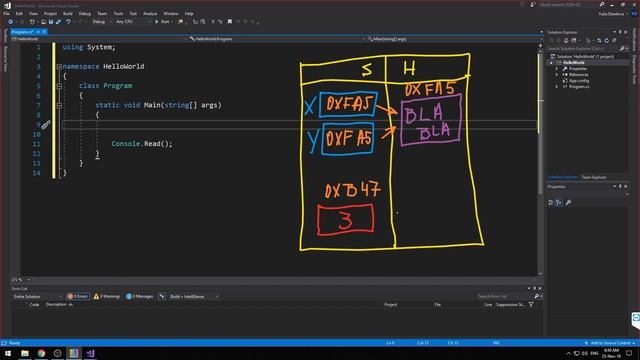The height and width of the screenshot is (360, 640).
Task: Open the Build + IntelliSense dropdown
Action: [194, 296]
